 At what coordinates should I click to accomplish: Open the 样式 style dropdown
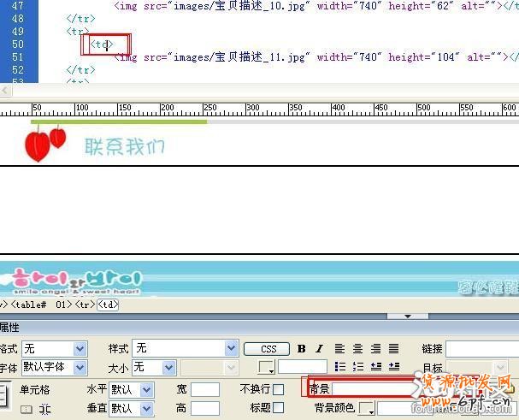(x=231, y=349)
